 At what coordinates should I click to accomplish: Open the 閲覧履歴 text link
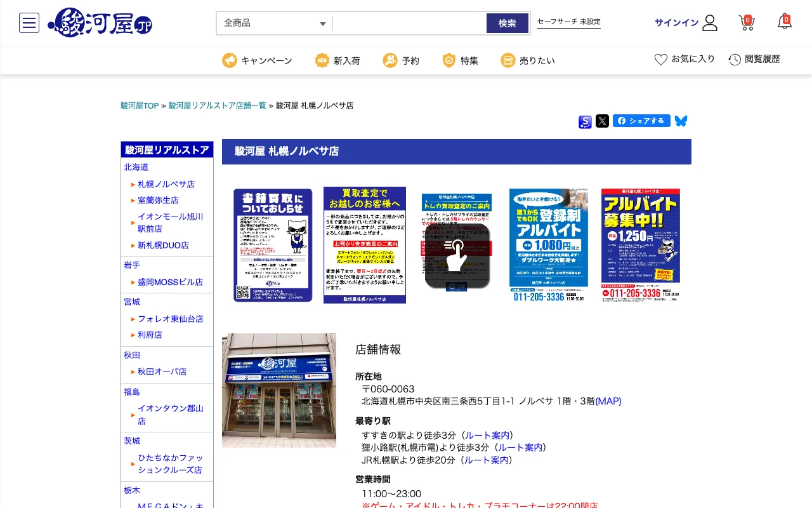pos(763,59)
